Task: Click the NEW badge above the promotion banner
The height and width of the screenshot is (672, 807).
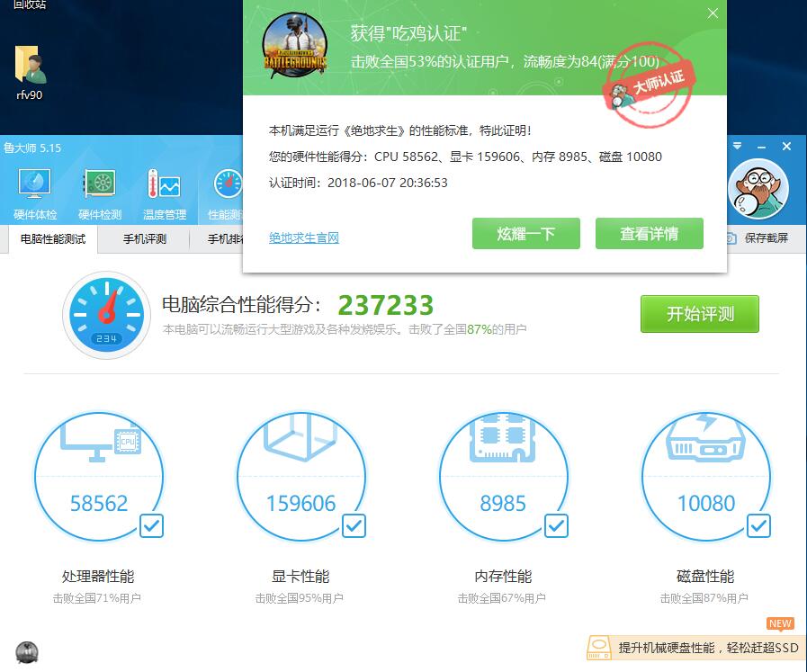Action: point(780,623)
